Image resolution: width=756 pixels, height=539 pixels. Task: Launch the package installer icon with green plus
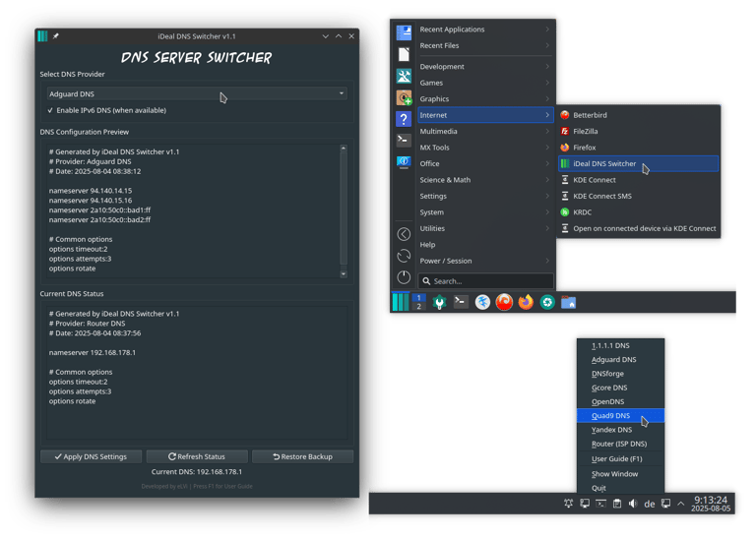pyautogui.click(x=404, y=97)
